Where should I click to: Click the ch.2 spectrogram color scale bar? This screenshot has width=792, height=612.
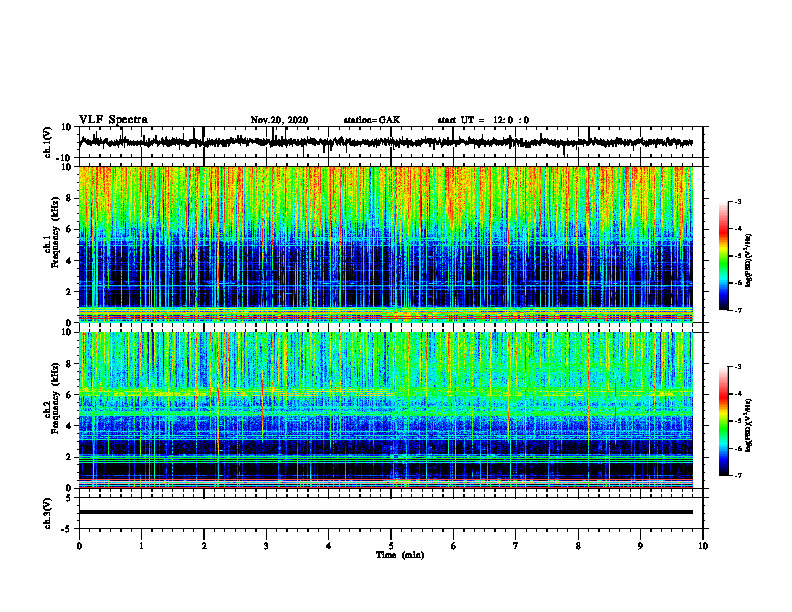tap(724, 421)
